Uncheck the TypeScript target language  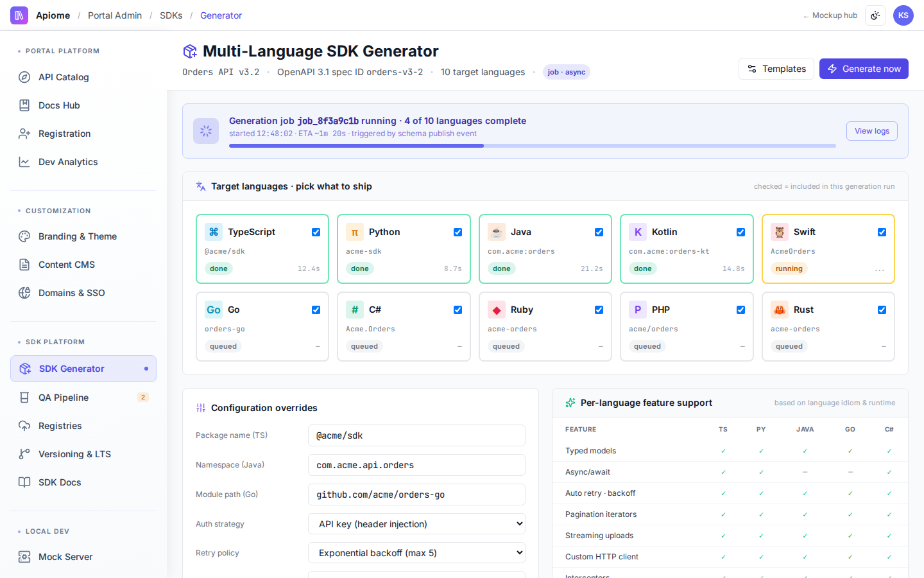pos(316,232)
